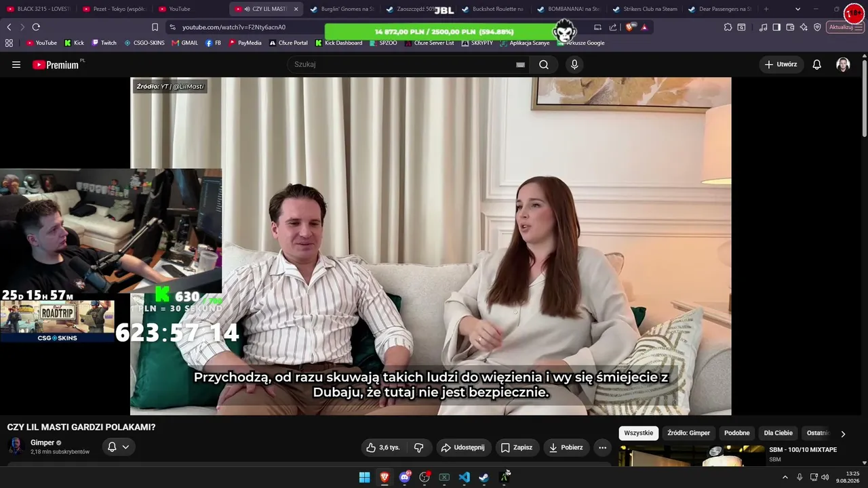Open site settings icon in the address bar

[x=172, y=27]
